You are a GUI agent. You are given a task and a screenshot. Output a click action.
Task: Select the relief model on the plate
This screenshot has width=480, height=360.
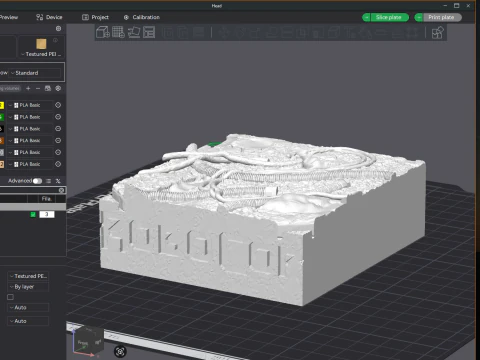coord(262,220)
